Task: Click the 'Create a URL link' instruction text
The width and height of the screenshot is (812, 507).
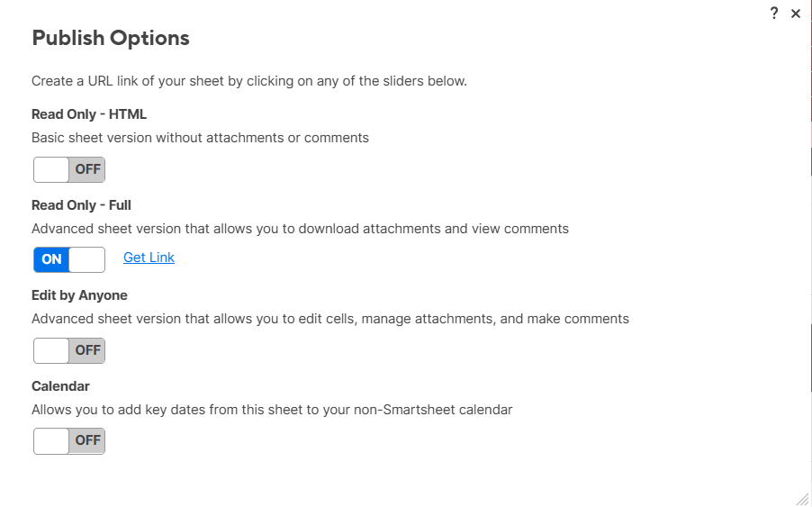Action: pos(249,81)
